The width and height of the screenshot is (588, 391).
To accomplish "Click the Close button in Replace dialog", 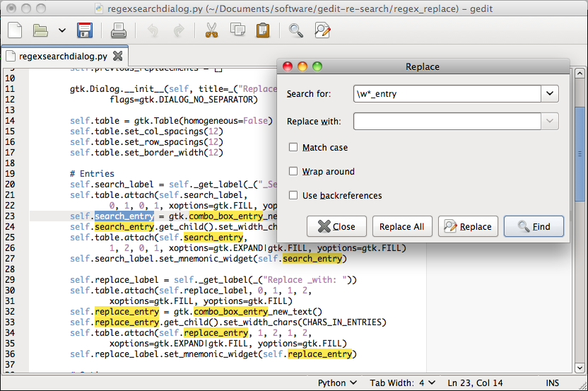I will pyautogui.click(x=336, y=227).
